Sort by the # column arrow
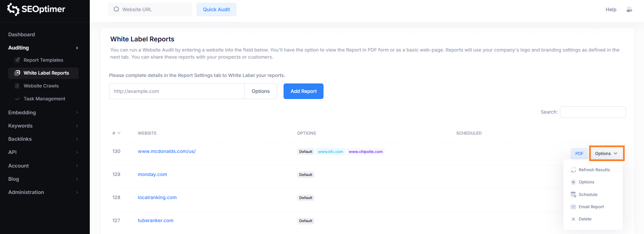This screenshot has width=644, height=234. tap(119, 133)
